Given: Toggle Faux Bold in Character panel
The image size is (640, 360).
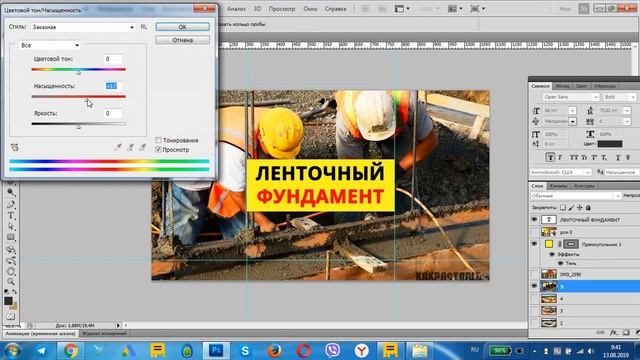Looking at the screenshot, I should (550, 158).
